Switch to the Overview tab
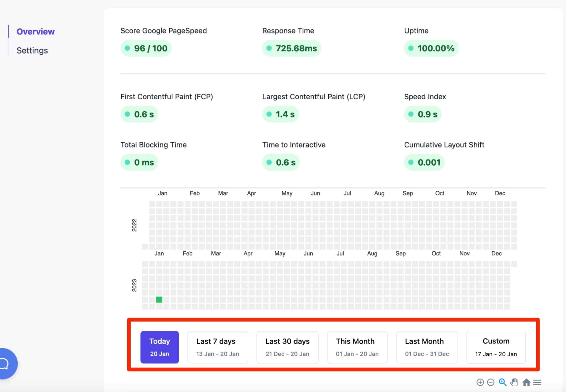This screenshot has width=566, height=392. tap(35, 31)
